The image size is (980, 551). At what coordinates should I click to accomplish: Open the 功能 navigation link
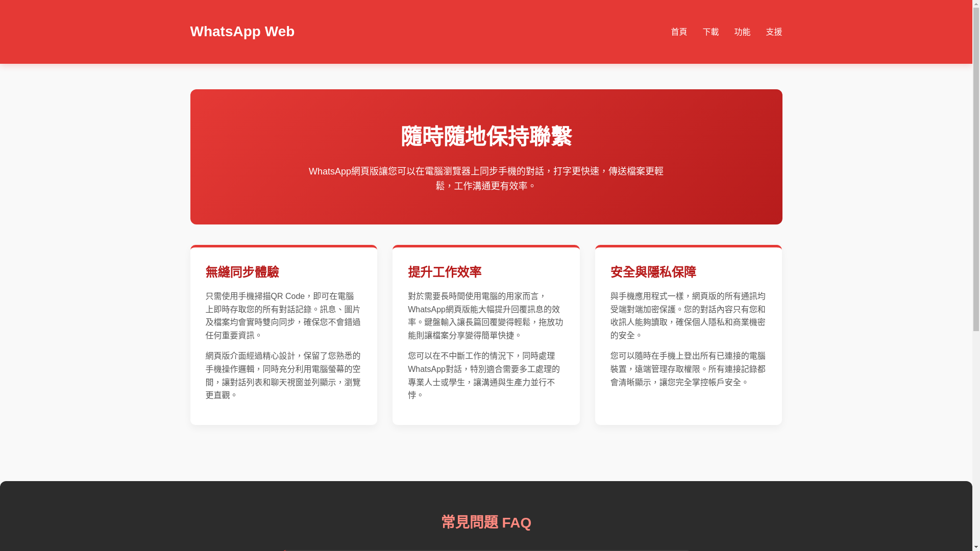click(x=742, y=32)
